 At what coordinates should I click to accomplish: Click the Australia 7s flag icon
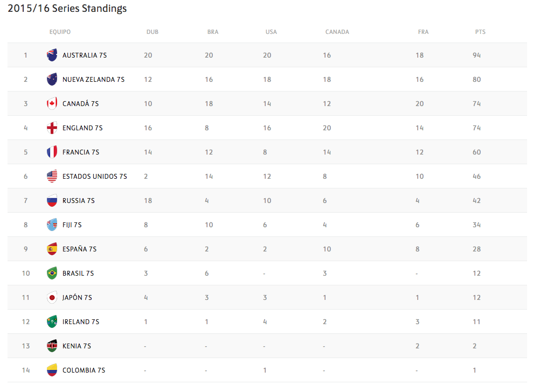pos(52,55)
